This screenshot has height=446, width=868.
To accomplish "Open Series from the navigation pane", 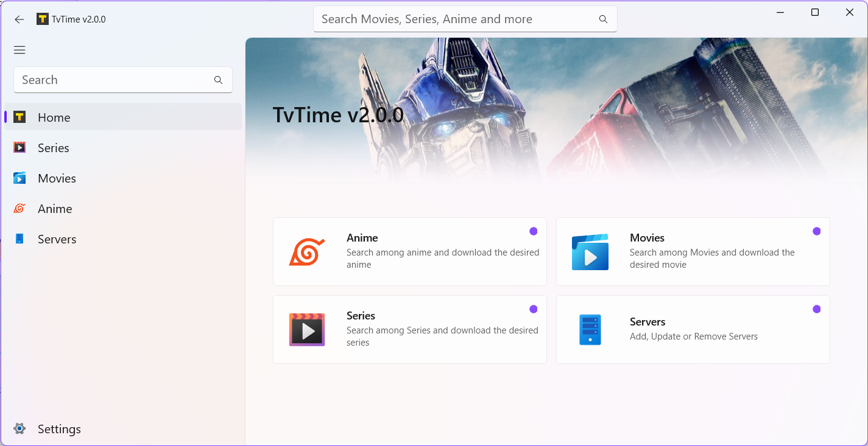I will 123,147.
